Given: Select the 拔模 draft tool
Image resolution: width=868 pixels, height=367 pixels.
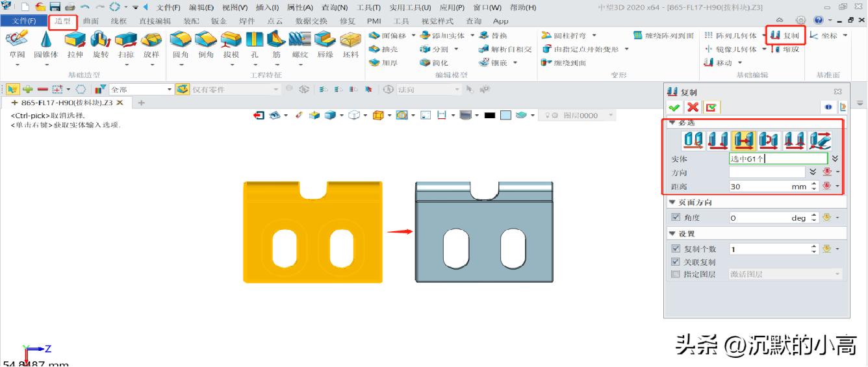Looking at the screenshot, I should 231,44.
